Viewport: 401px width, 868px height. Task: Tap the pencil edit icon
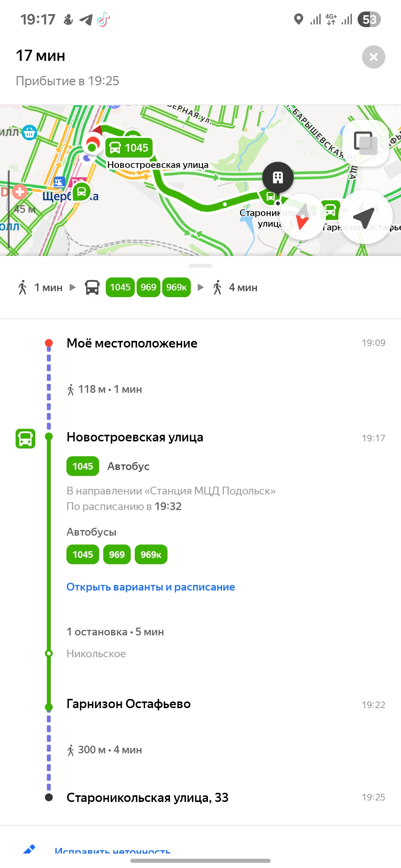coord(29,849)
